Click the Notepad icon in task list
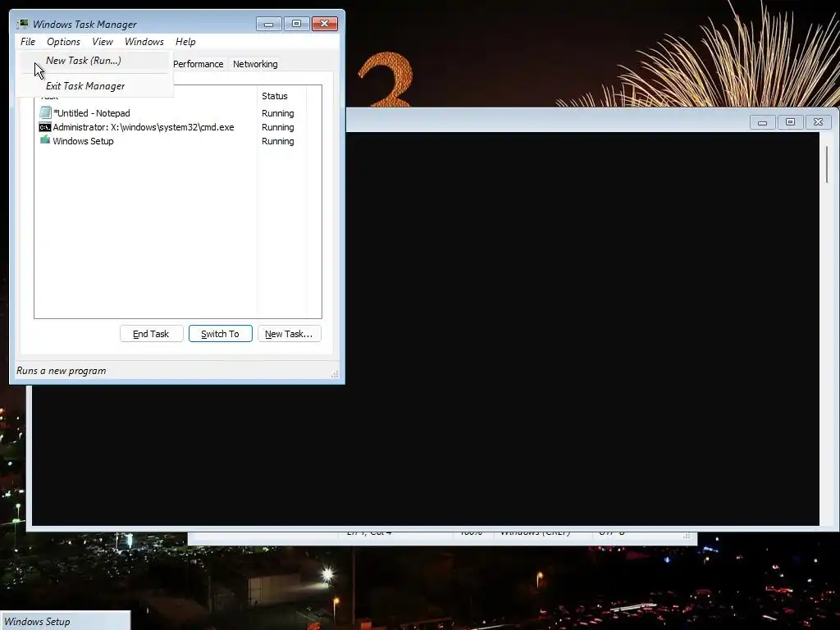The width and height of the screenshot is (840, 630). [45, 112]
